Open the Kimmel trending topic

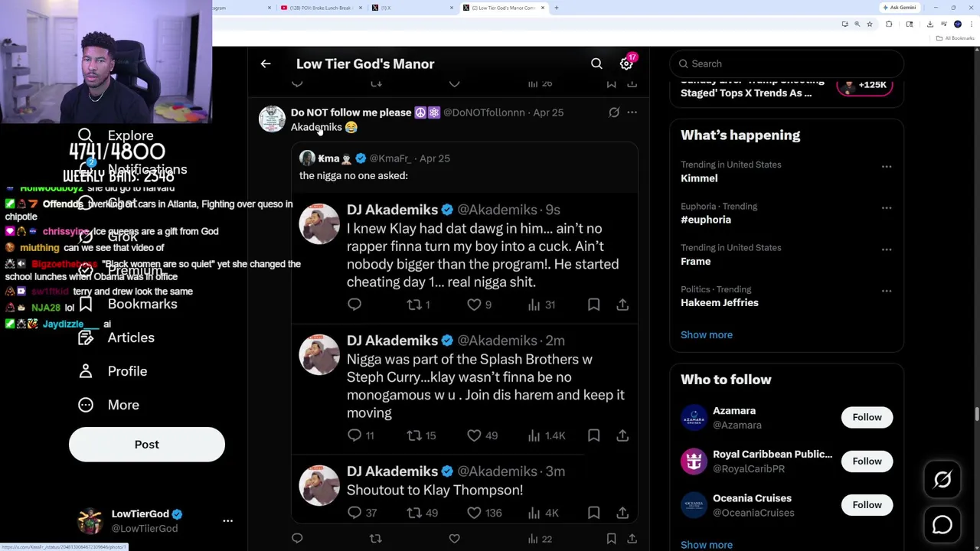point(699,178)
